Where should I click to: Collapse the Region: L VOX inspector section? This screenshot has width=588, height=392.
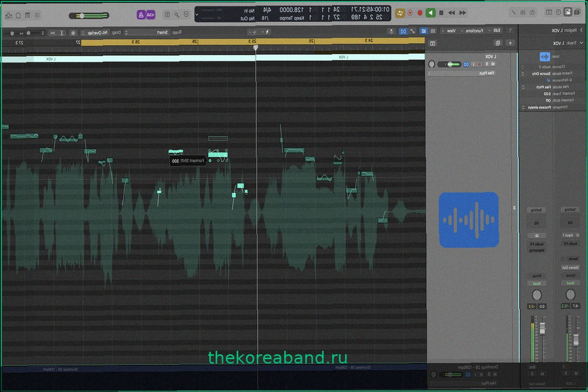(x=582, y=30)
